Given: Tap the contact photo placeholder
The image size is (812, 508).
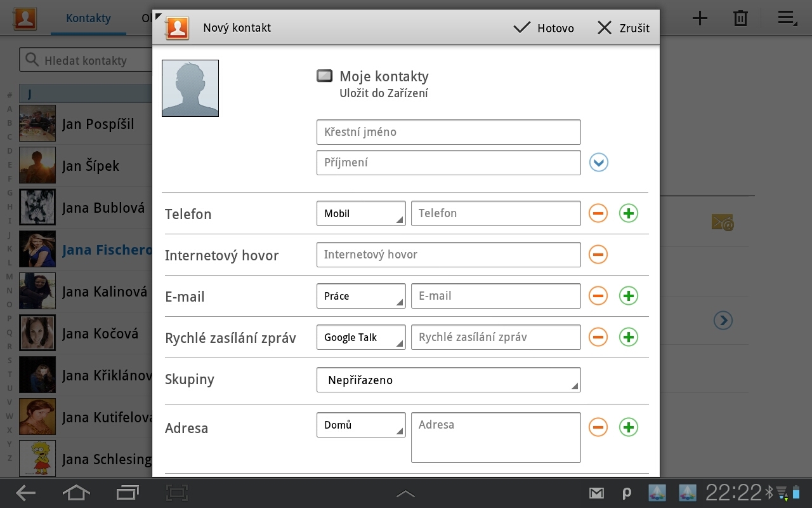Looking at the screenshot, I should [x=190, y=88].
